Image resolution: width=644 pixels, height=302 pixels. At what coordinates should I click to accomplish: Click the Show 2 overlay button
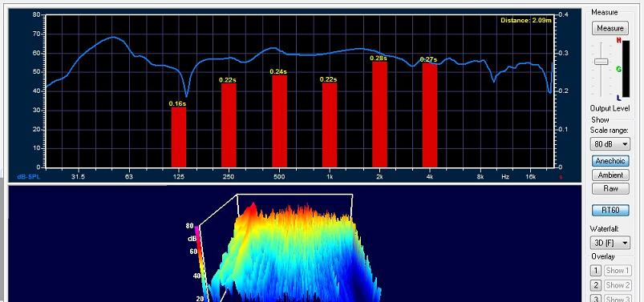click(x=618, y=285)
